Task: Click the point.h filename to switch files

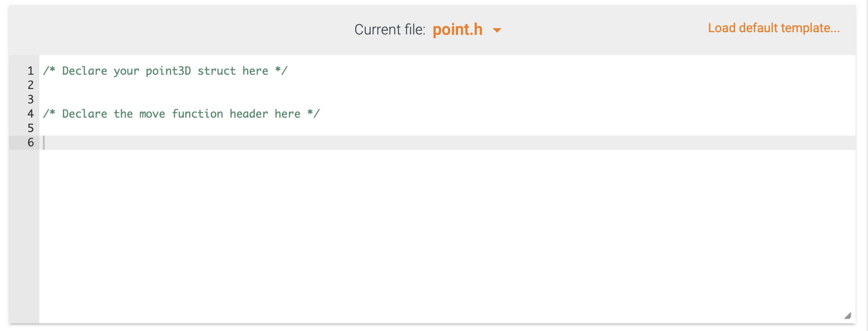Action: (457, 29)
